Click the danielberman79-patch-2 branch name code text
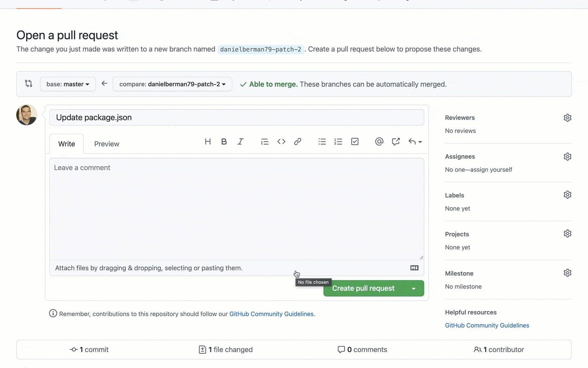Screen dimensions: 588x368 pyautogui.click(x=261, y=49)
